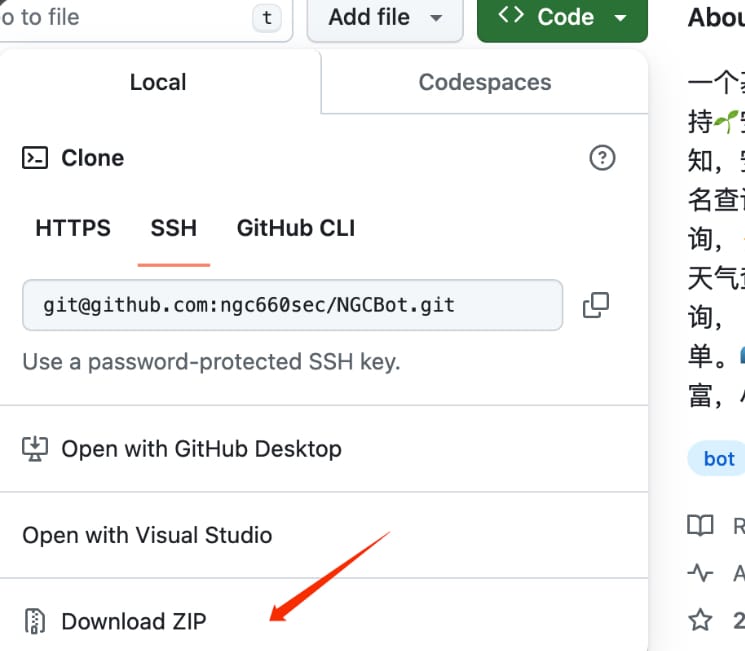Click the ZIP file icon
The width and height of the screenshot is (745, 651).
click(35, 621)
